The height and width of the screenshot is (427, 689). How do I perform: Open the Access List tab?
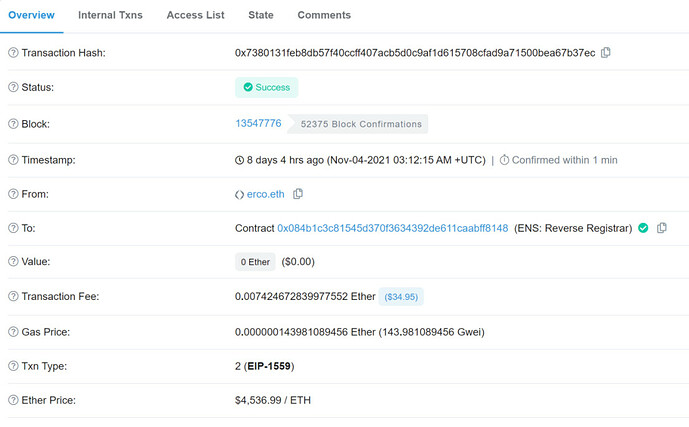tap(196, 15)
